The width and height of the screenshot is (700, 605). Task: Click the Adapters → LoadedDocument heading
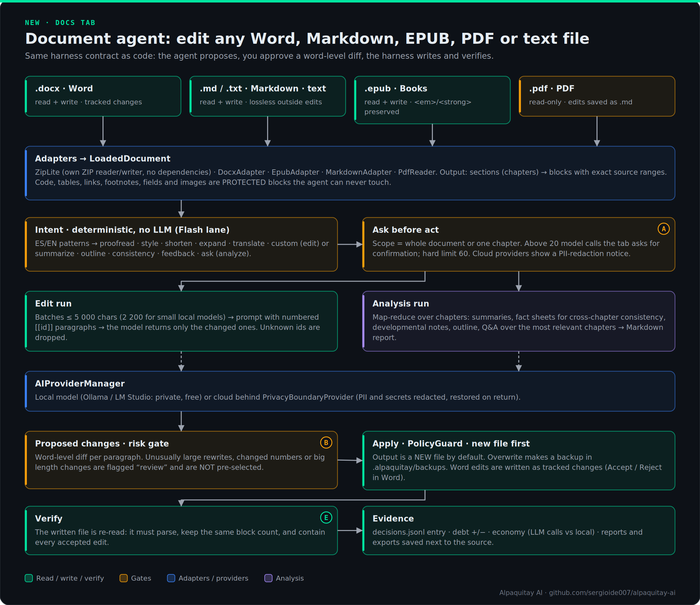[x=103, y=158]
